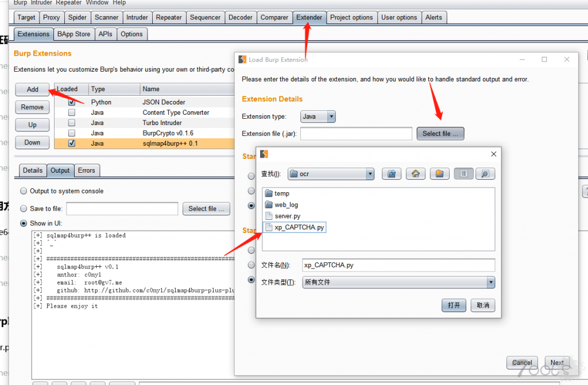Go up one folder level in file chooser
588x385 pixels.
tap(392, 174)
